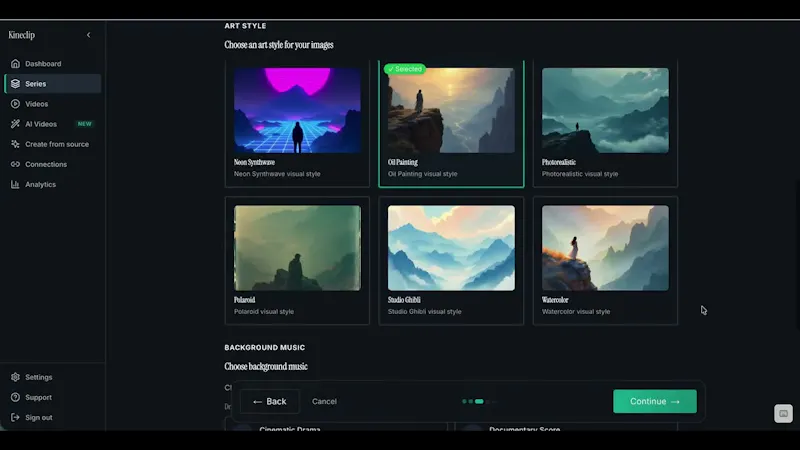Click the Videos play icon
Screen dimensions: 800x450
pos(15,104)
